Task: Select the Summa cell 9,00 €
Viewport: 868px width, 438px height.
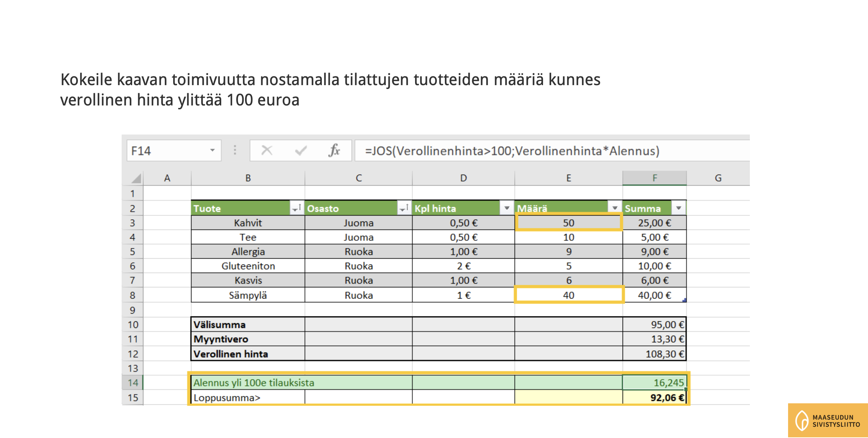Action: [x=655, y=252]
